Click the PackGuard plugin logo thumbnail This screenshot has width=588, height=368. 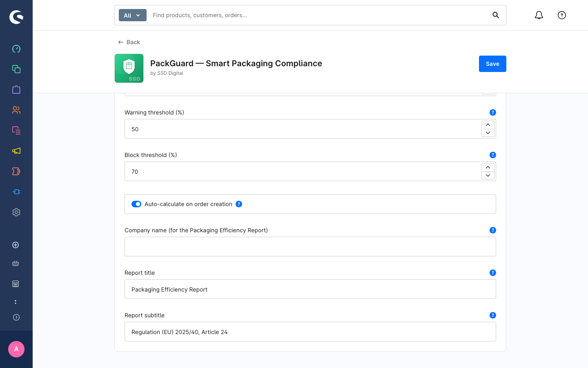coord(129,68)
